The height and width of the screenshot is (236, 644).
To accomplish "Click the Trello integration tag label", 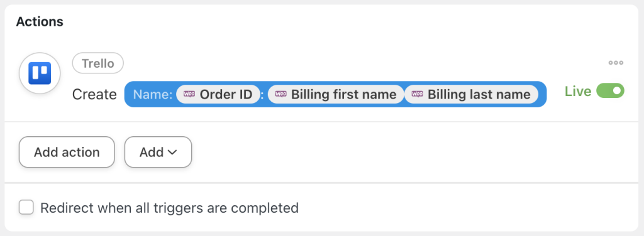I will coord(97,63).
